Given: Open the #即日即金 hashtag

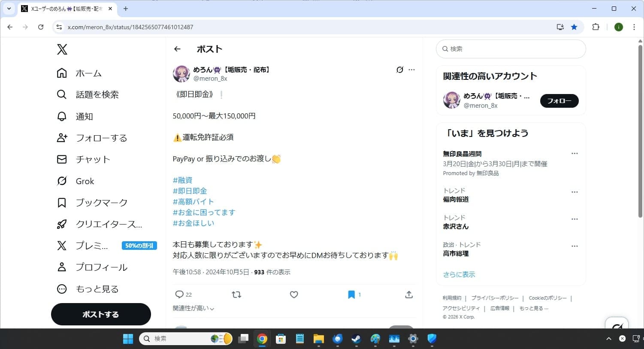Looking at the screenshot, I should (190, 191).
